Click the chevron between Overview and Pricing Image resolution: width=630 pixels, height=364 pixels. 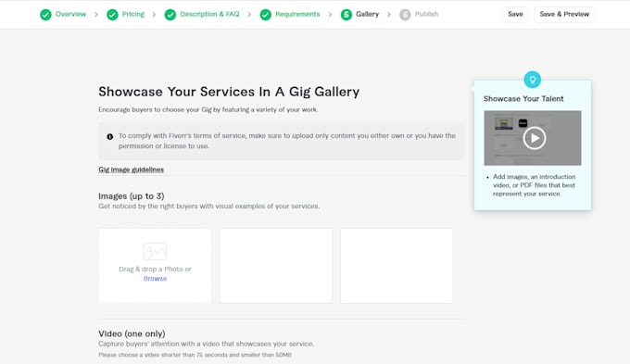96,15
